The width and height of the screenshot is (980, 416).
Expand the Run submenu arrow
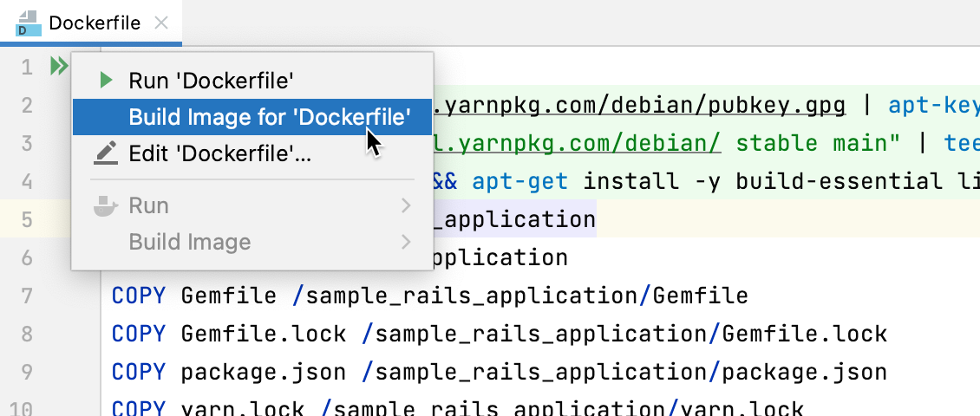click(406, 205)
